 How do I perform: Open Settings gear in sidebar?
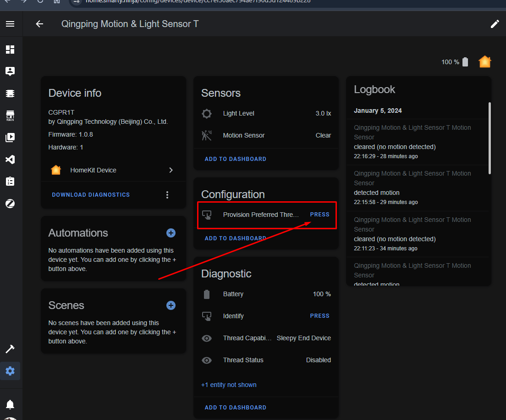coord(10,371)
